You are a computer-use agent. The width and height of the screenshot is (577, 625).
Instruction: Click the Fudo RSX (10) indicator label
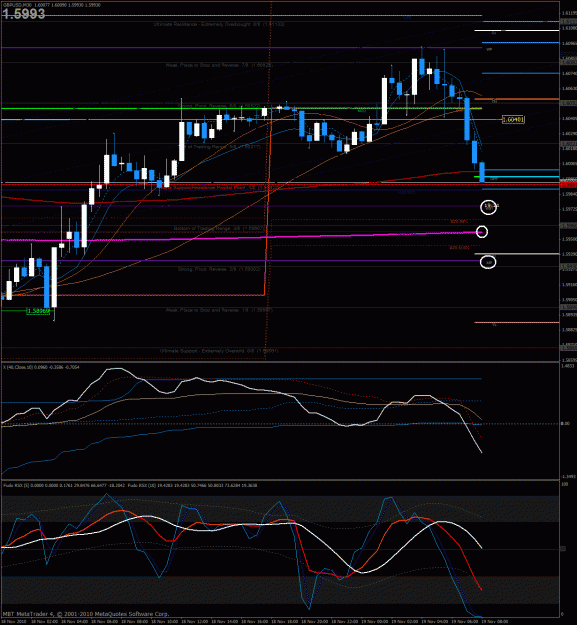click(x=192, y=485)
